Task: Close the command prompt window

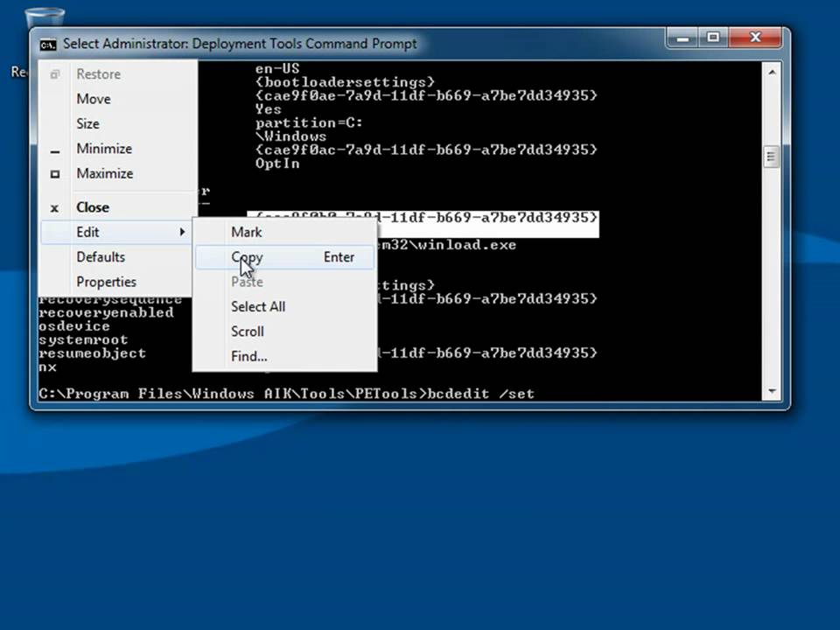Action: tap(755, 38)
